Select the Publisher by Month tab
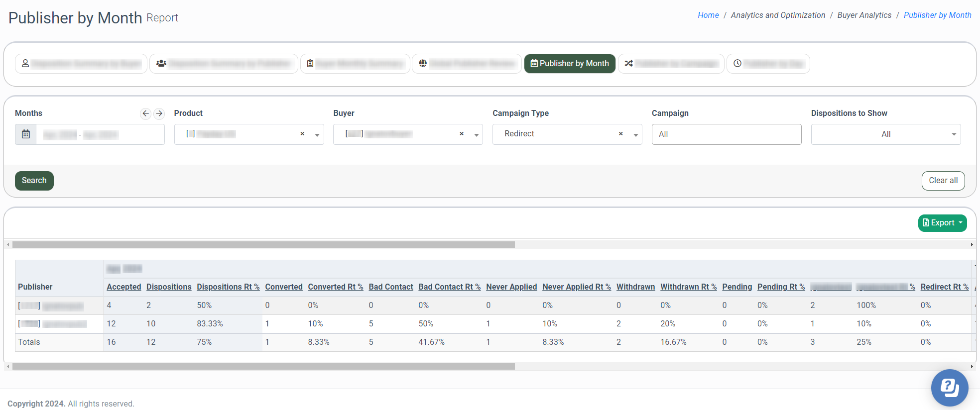The width and height of the screenshot is (980, 410). (x=570, y=64)
